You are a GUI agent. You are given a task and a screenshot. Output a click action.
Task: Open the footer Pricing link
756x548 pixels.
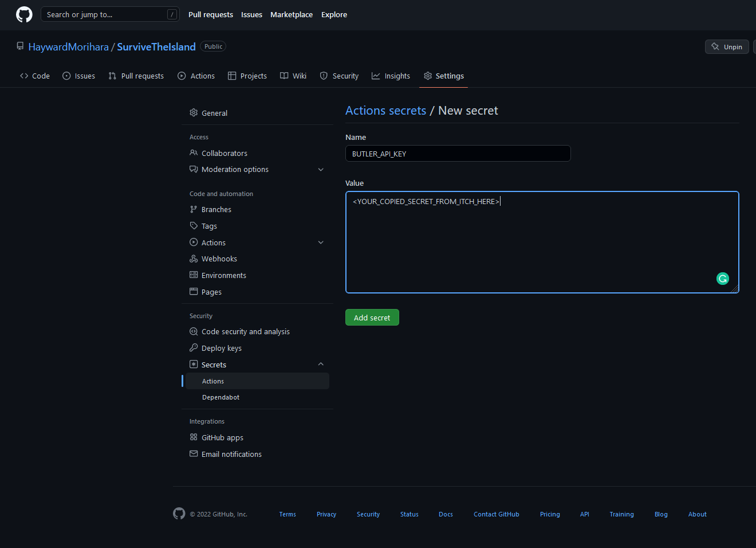click(550, 514)
